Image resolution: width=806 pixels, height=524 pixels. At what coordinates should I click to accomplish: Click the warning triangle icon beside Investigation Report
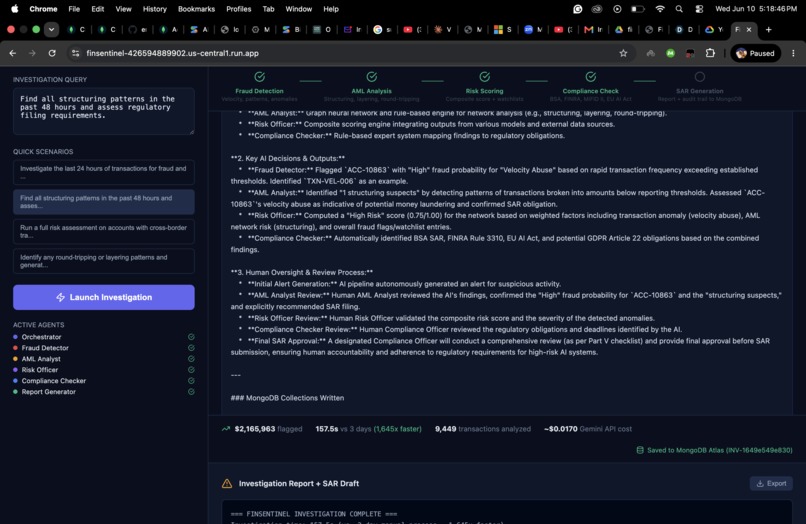point(227,483)
